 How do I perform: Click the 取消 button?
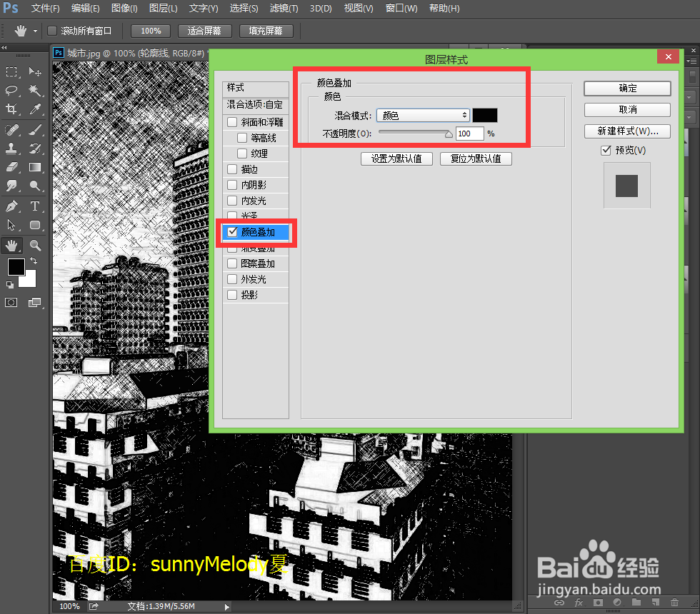click(627, 109)
